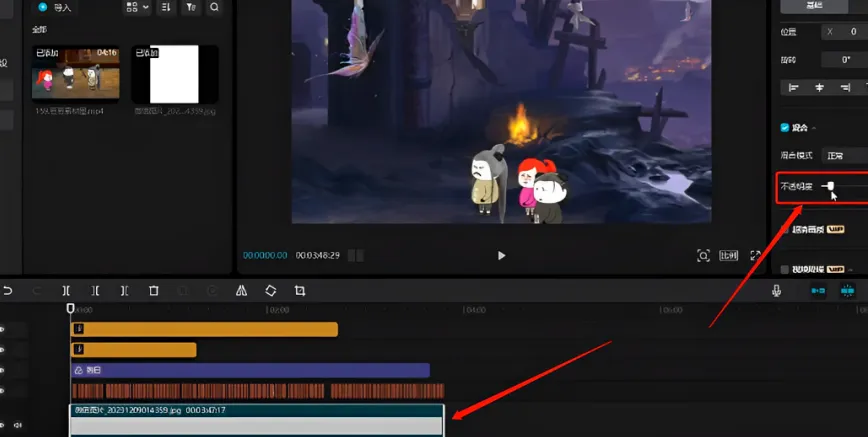Click the current timecode 00:00:00:00

[x=265, y=255]
